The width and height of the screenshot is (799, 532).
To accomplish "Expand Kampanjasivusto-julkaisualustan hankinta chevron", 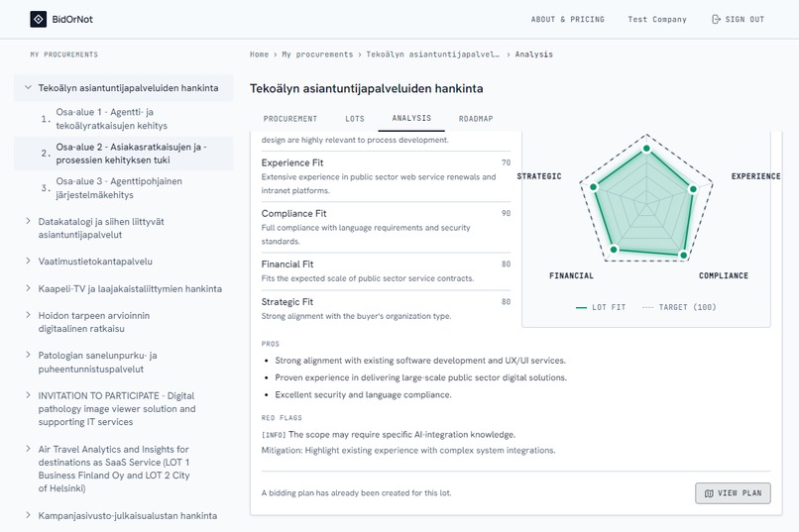I will (28, 515).
